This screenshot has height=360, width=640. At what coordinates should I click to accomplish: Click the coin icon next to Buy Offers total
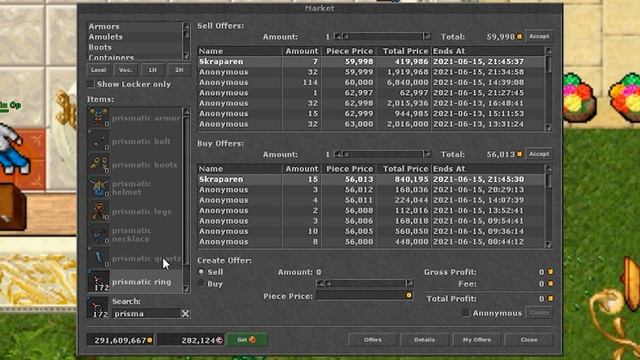click(x=519, y=154)
